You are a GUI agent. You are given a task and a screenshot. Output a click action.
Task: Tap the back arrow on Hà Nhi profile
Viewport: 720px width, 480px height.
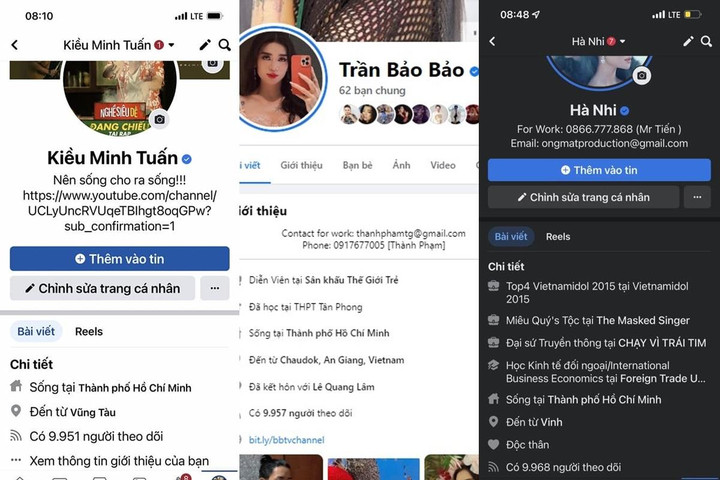point(492,41)
